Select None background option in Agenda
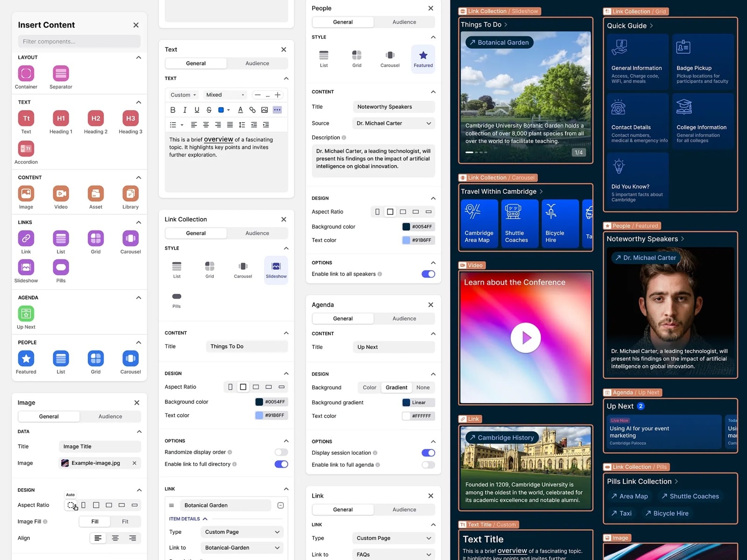747x560 pixels. tap(423, 387)
